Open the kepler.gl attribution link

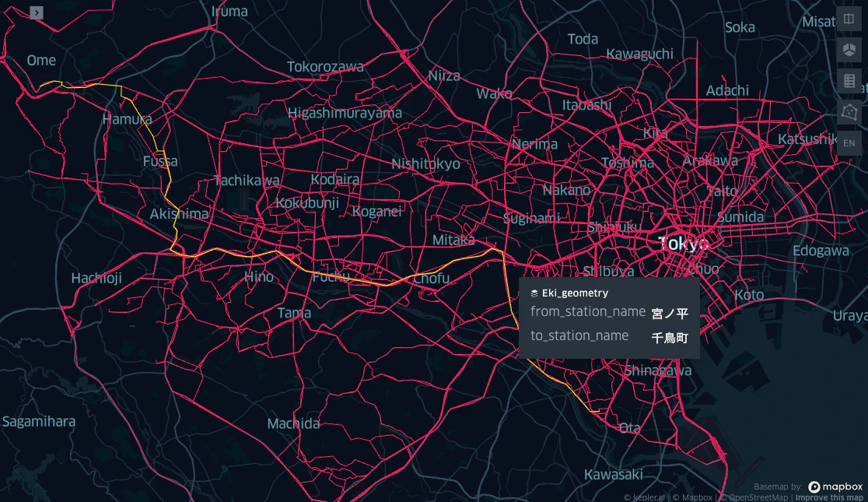click(x=644, y=497)
